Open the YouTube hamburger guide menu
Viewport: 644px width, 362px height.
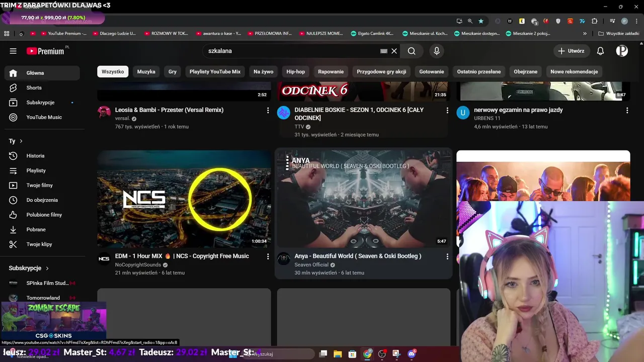tap(13, 51)
